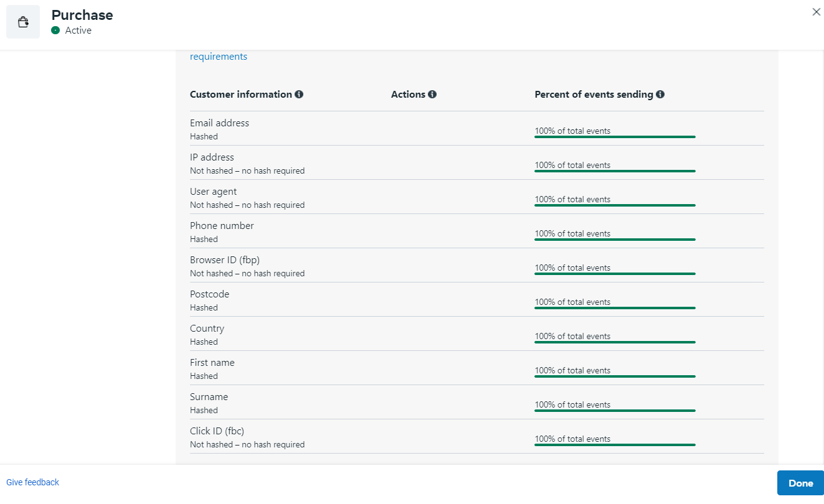This screenshot has width=824, height=504.
Task: Click the Surname row label
Action: point(209,397)
